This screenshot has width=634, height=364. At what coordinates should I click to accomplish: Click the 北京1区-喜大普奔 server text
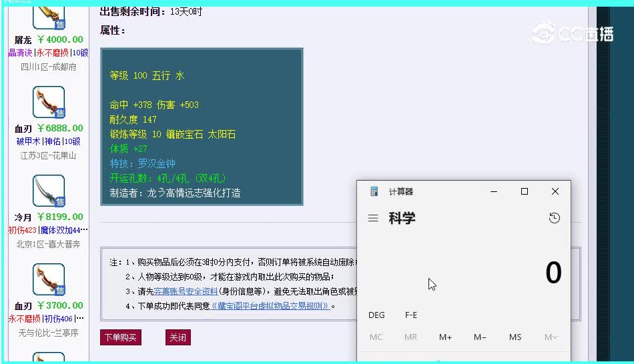pyautogui.click(x=49, y=245)
